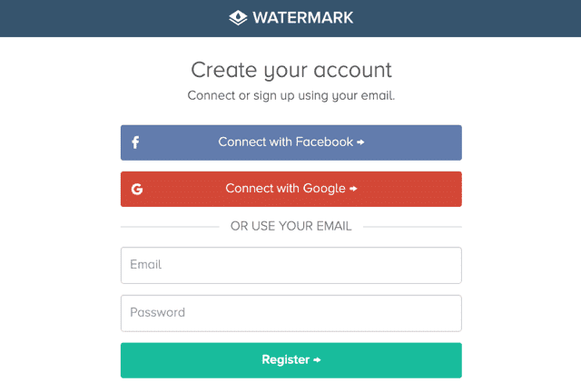Click the divider line left of "OR USE YOUR EMAIL"
The image size is (581, 392).
coord(169,226)
